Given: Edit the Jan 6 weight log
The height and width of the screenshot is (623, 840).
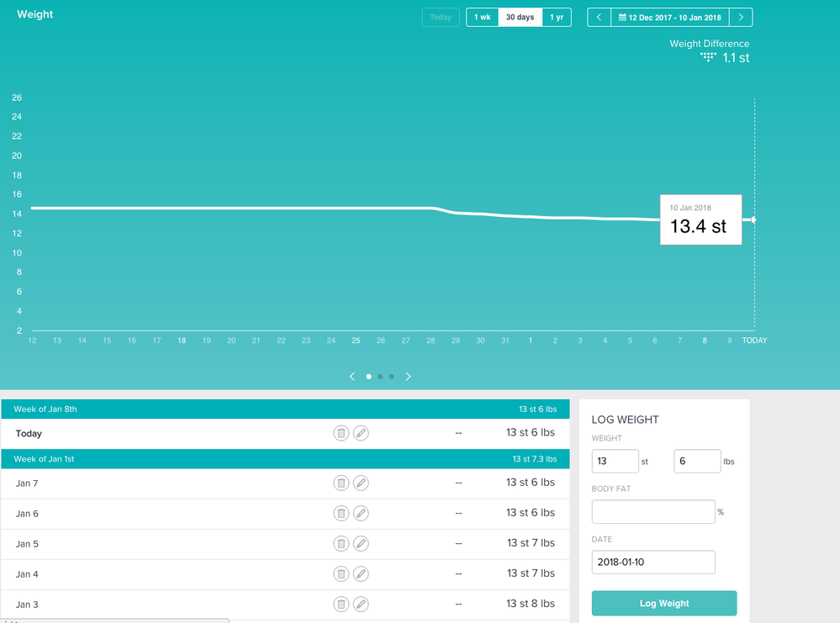Looking at the screenshot, I should [361, 514].
